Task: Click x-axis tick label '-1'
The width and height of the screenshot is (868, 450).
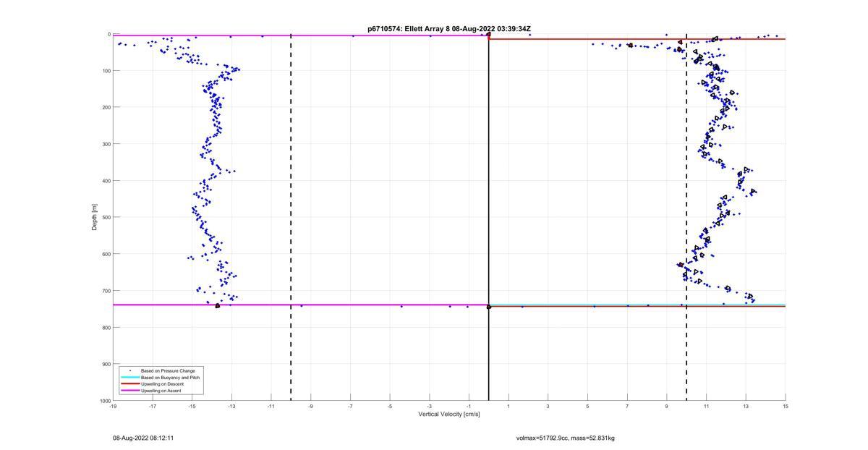Action: point(469,407)
